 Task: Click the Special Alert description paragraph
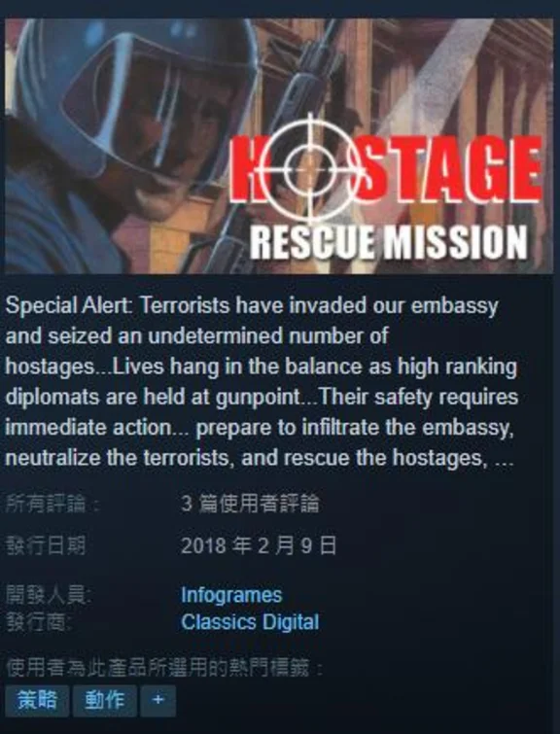[262, 381]
